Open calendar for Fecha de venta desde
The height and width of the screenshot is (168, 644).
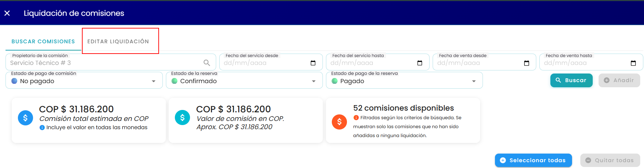(526, 63)
